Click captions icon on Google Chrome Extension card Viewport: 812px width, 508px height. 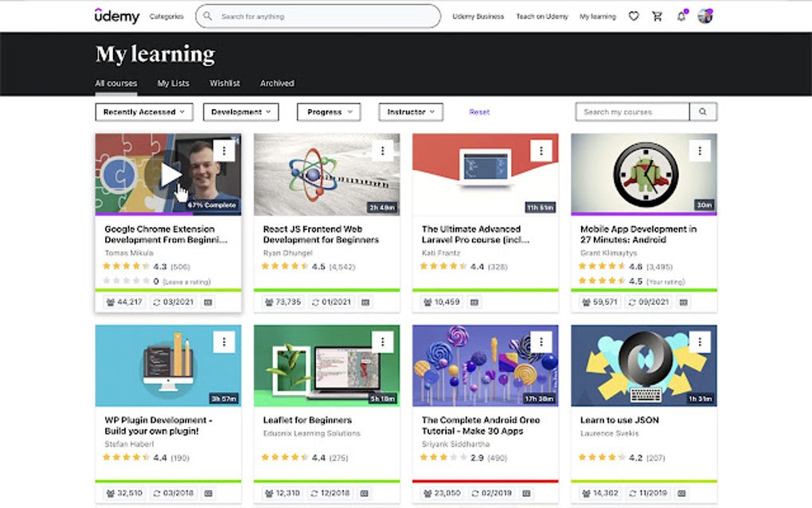(x=209, y=302)
